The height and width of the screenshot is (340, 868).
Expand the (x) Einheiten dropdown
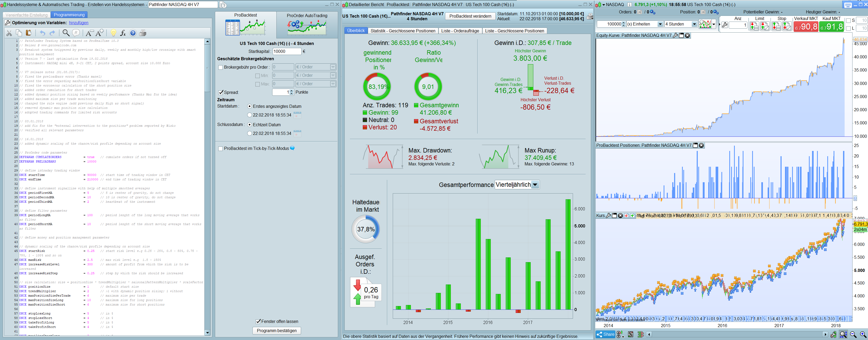click(x=660, y=24)
